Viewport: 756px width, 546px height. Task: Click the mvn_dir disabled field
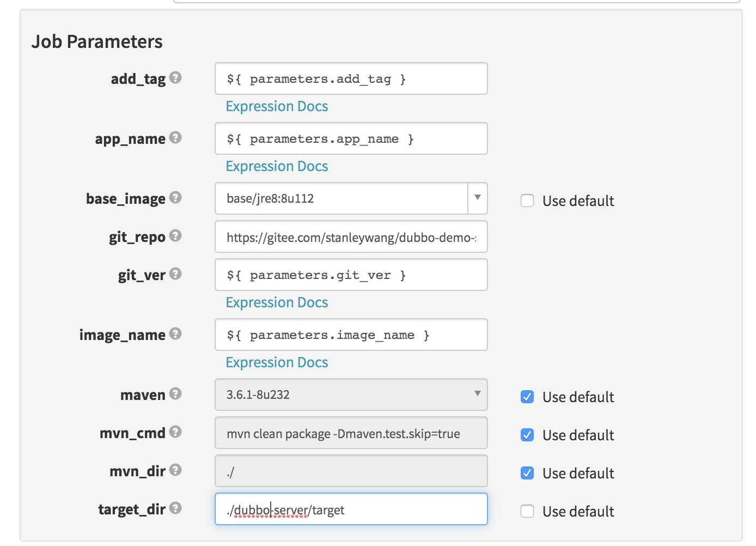[351, 471]
